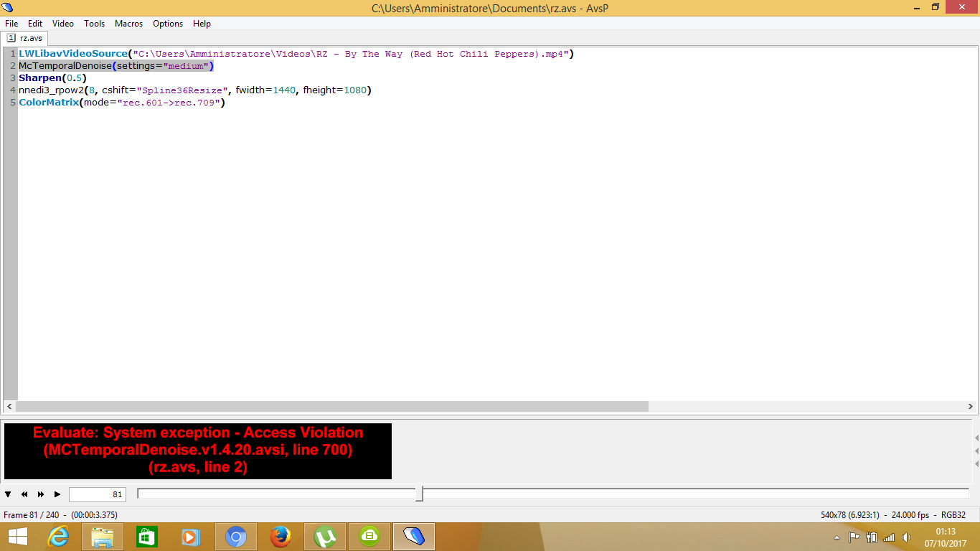Go to the previous frame
This screenshot has width=980, height=551.
tap(24, 494)
